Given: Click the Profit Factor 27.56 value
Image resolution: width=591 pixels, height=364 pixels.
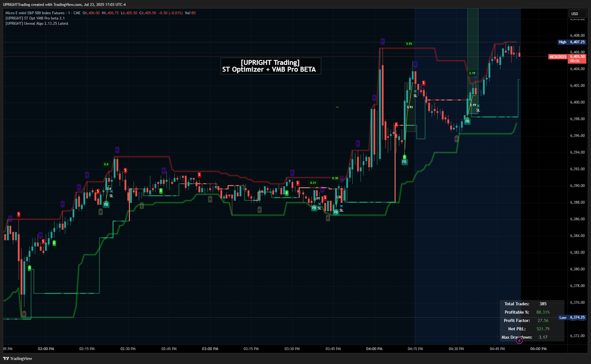Looking at the screenshot, I should [x=543, y=320].
